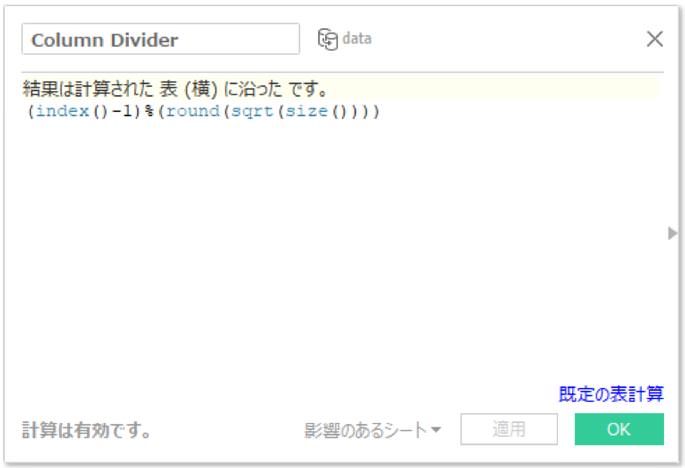The width and height of the screenshot is (685, 468).
Task: Click the % modulo operator in the formula
Action: point(146,111)
